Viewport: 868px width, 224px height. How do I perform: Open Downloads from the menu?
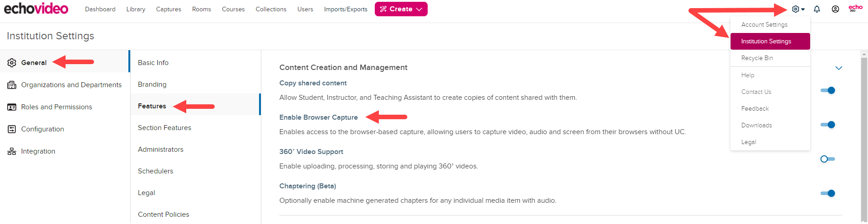click(x=770, y=125)
